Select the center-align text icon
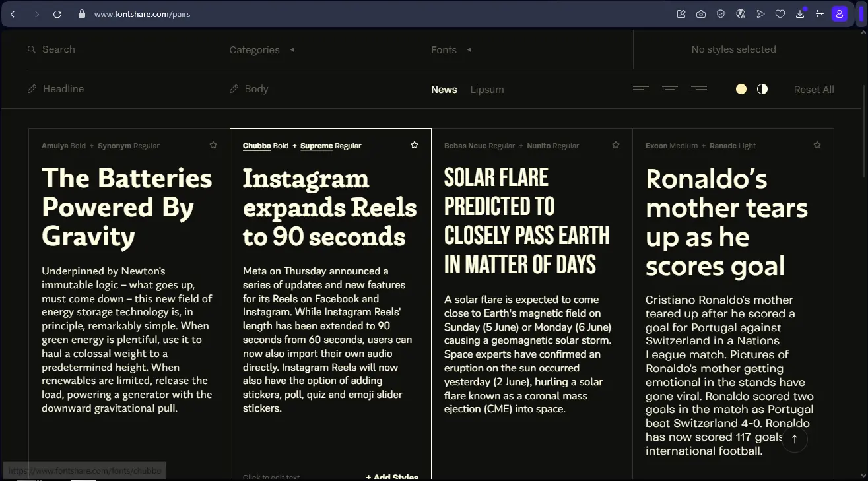This screenshot has height=481, width=868. click(670, 89)
